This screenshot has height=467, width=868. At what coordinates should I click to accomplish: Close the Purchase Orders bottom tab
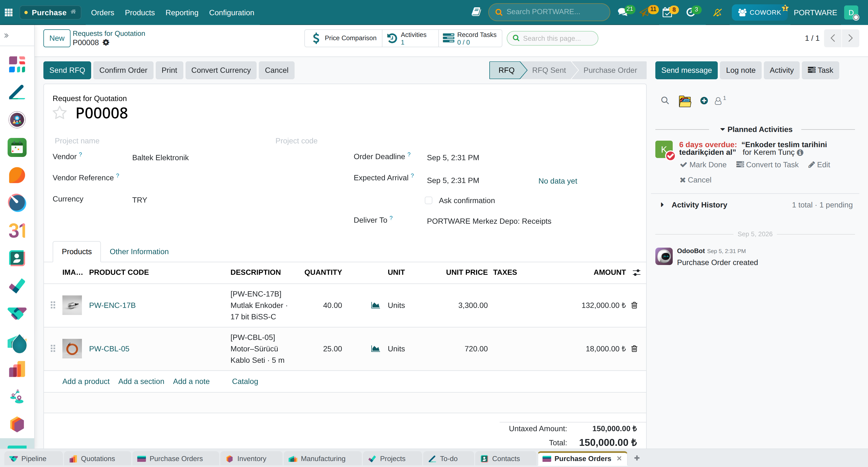[619, 459]
